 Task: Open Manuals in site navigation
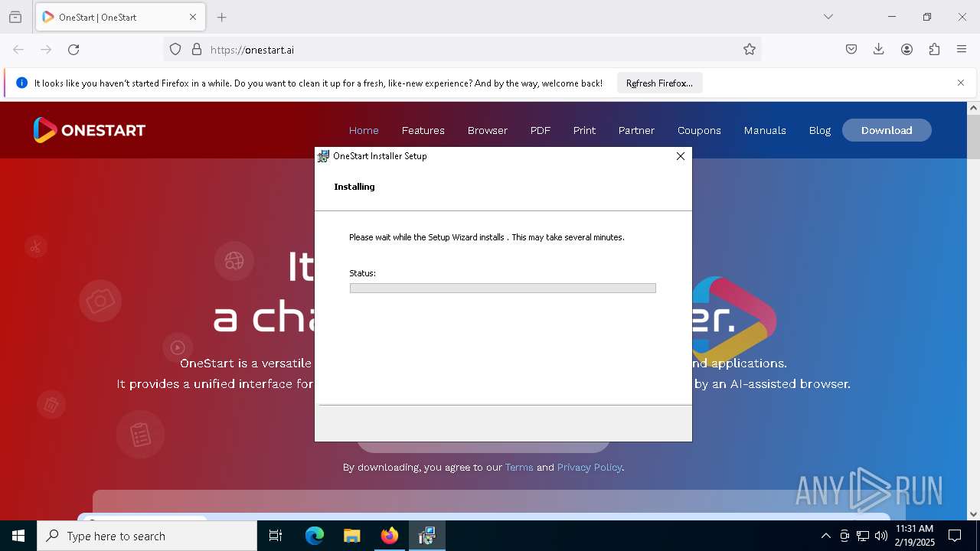[x=765, y=130]
